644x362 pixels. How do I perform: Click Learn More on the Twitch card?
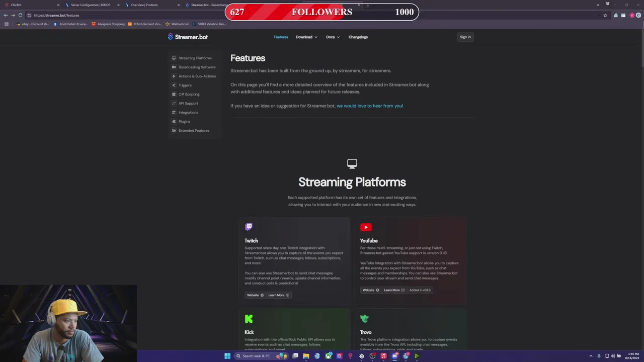(279, 295)
